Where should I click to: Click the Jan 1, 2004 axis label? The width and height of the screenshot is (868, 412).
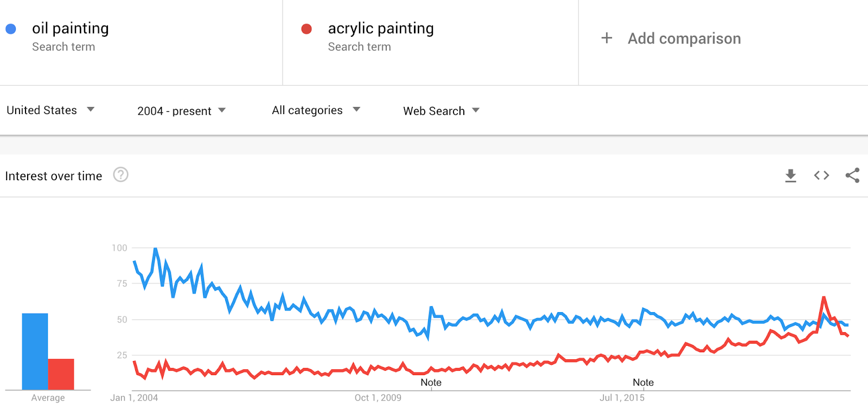point(134,397)
